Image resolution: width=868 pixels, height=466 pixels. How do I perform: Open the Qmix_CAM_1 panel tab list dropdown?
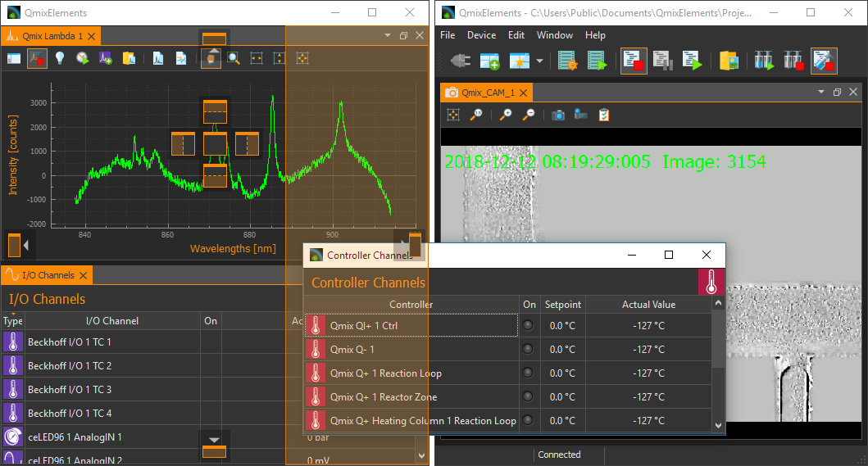click(x=821, y=93)
